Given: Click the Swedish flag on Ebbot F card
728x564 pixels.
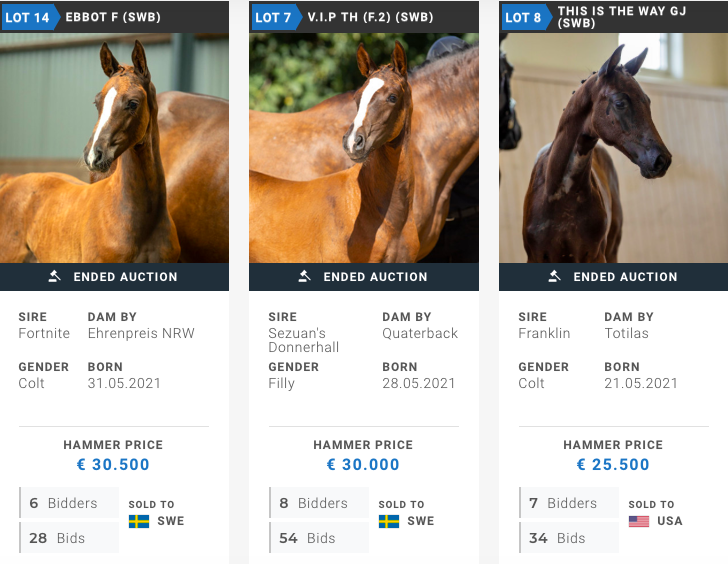Looking at the screenshot, I should point(139,521).
